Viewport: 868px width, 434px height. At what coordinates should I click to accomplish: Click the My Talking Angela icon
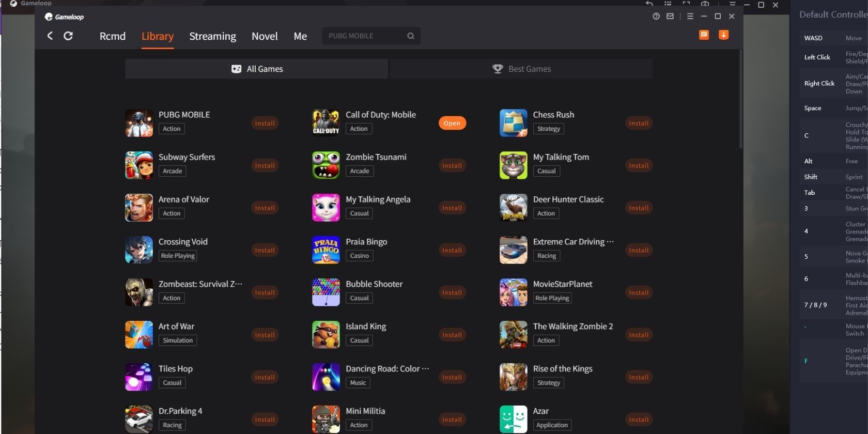(x=326, y=208)
